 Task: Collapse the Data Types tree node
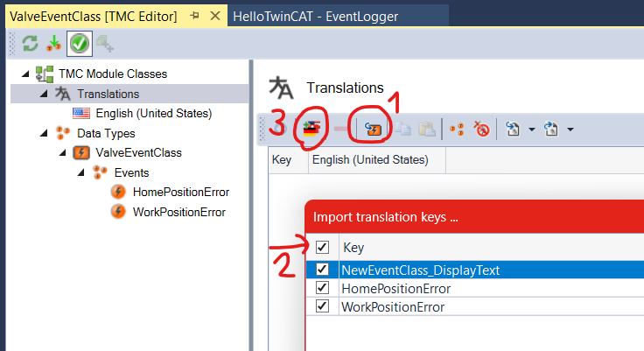[x=42, y=133]
